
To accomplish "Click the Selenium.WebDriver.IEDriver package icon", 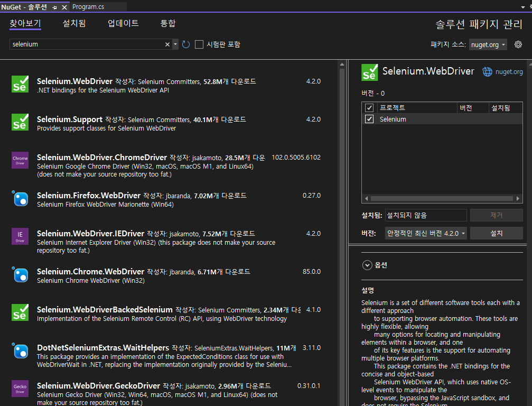I will tap(20, 236).
